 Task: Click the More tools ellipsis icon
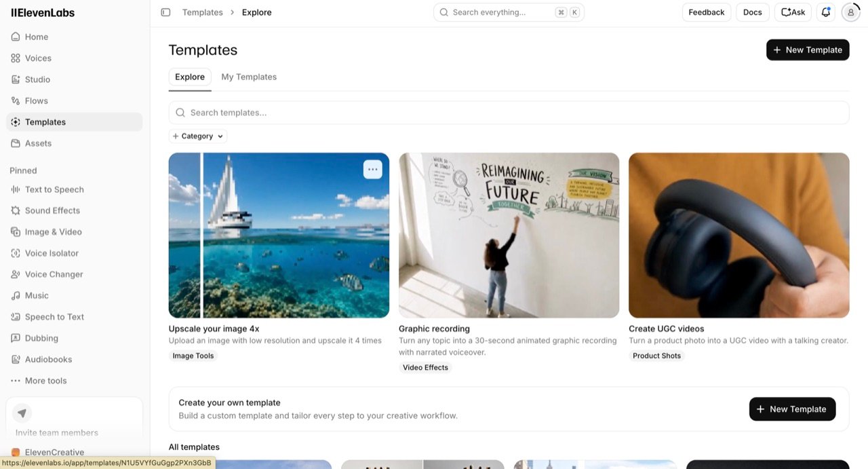[x=16, y=381]
